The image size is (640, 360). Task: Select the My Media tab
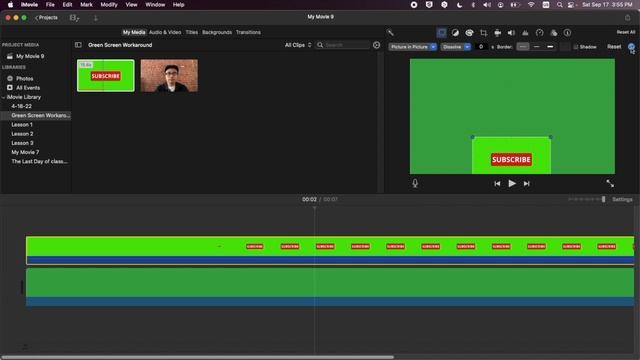(134, 32)
